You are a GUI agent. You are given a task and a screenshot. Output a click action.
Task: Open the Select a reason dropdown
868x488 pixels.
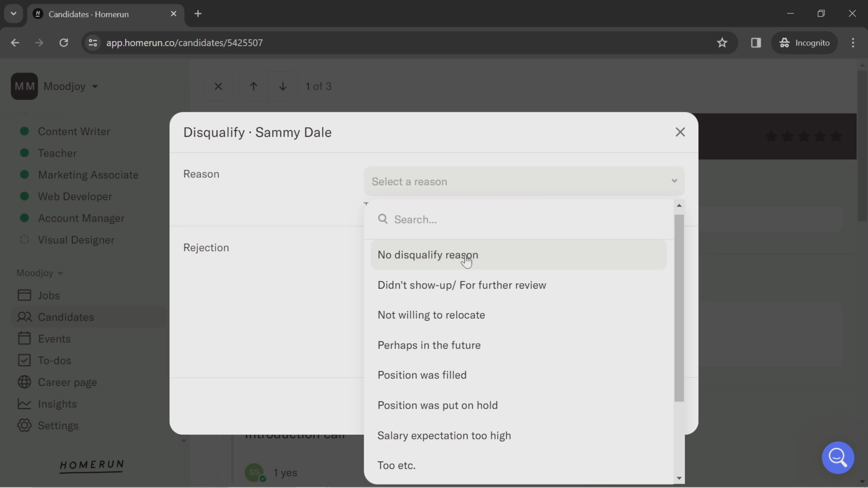(524, 181)
